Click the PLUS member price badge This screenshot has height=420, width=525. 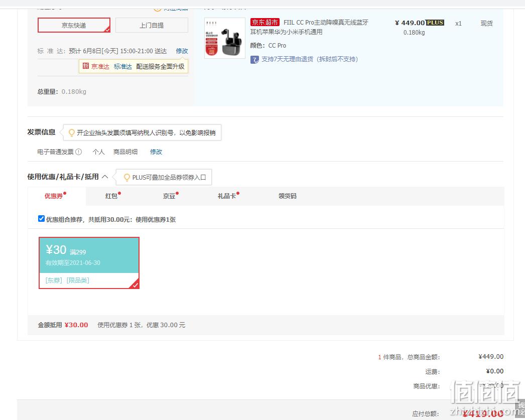435,23
